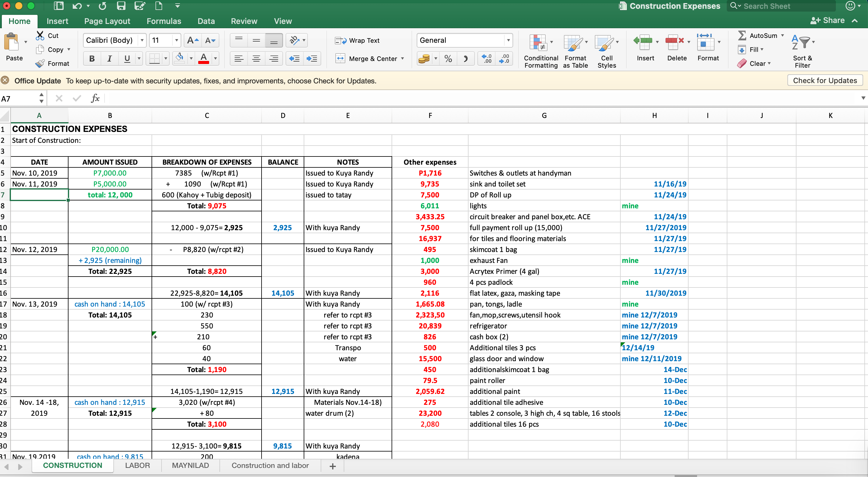Screen dimensions: 868x477
Task: Click the increase indent icon
Action: (312, 59)
